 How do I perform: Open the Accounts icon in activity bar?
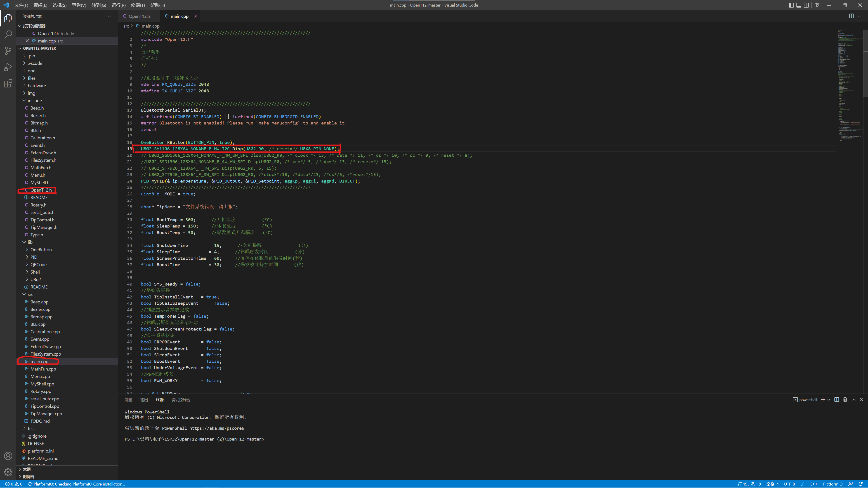click(8, 456)
